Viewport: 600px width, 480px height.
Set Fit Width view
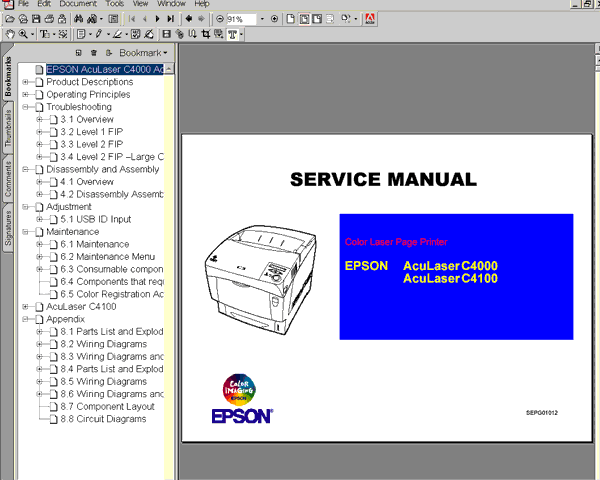[317, 19]
